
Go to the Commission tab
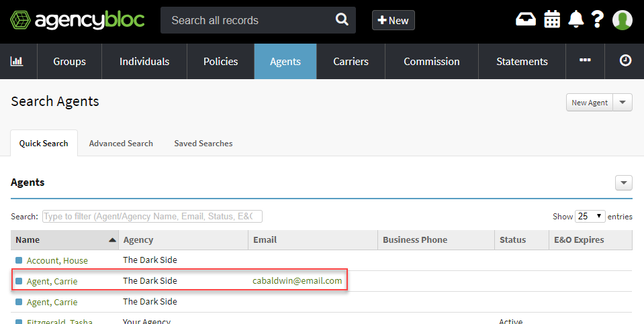[432, 61]
